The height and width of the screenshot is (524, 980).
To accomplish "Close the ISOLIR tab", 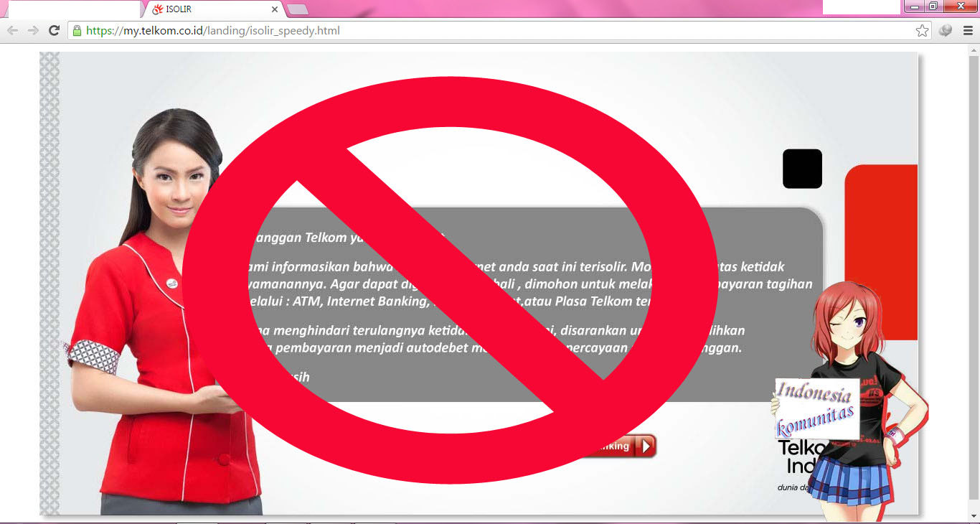I will pos(275,9).
